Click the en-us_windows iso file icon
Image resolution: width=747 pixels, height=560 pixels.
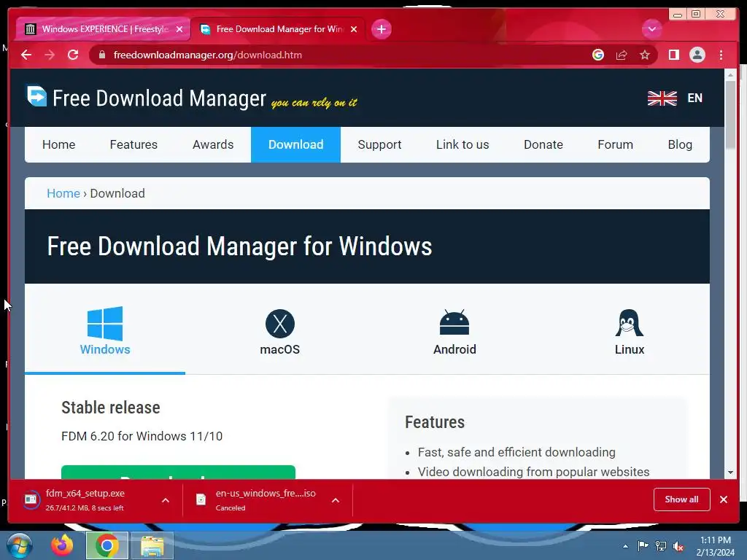pos(201,499)
